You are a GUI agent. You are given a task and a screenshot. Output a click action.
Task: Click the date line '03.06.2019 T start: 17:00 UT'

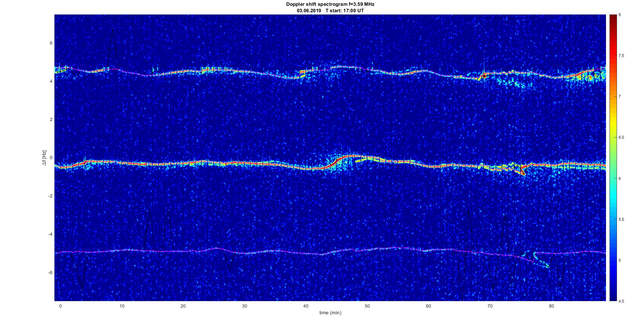[330, 11]
